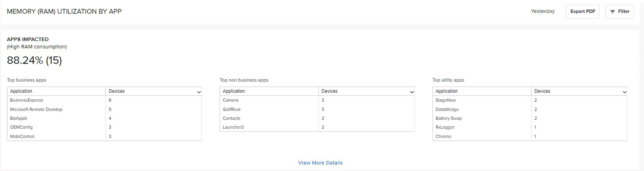Select the Yesterday date range label

click(x=543, y=11)
